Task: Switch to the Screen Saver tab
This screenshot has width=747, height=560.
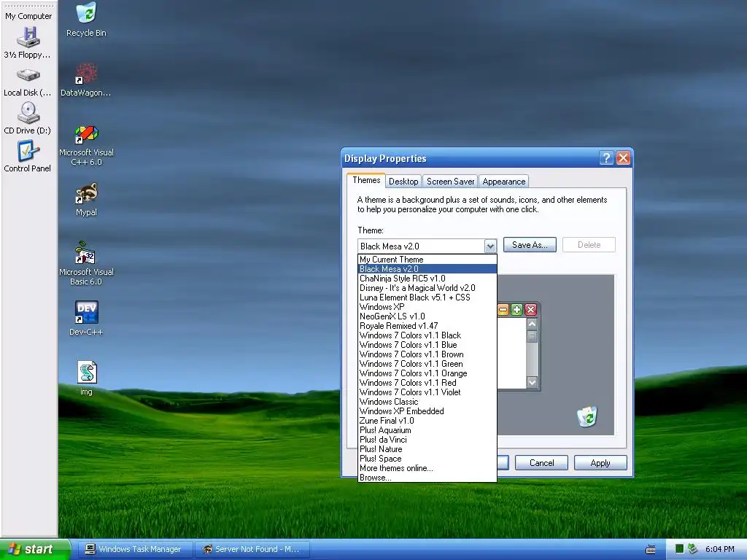Action: [x=450, y=182]
